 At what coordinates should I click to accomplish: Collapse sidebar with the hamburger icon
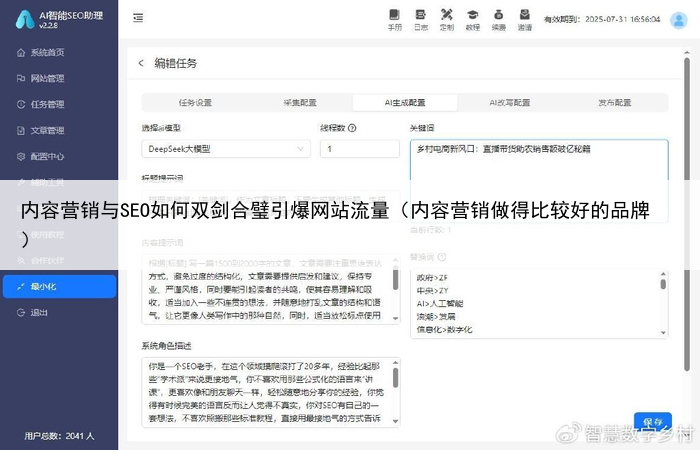point(137,18)
